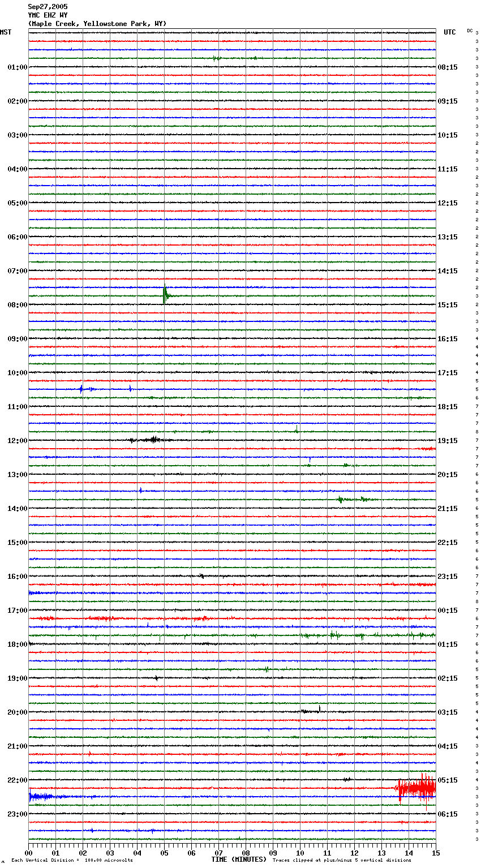Select the 12:00 MST time label
The image size is (481, 868).
pos(18,441)
